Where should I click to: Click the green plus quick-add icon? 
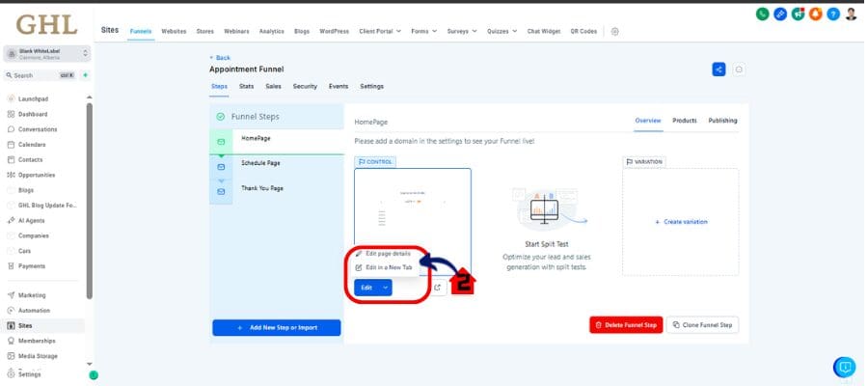[85, 75]
